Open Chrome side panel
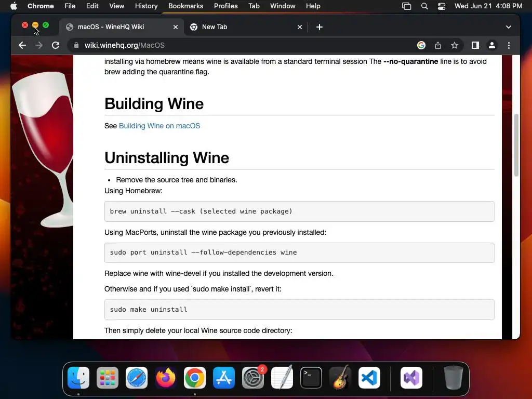532x399 pixels. pyautogui.click(x=475, y=45)
